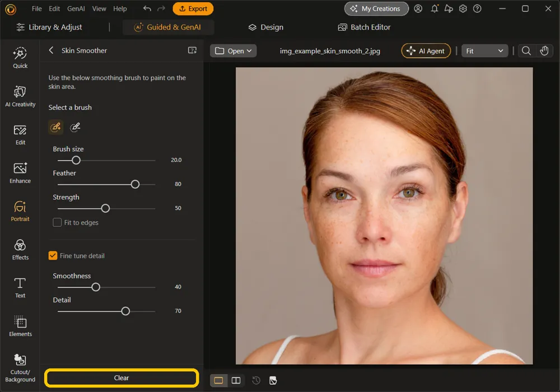Click the Brush size value 20.0

coord(176,160)
